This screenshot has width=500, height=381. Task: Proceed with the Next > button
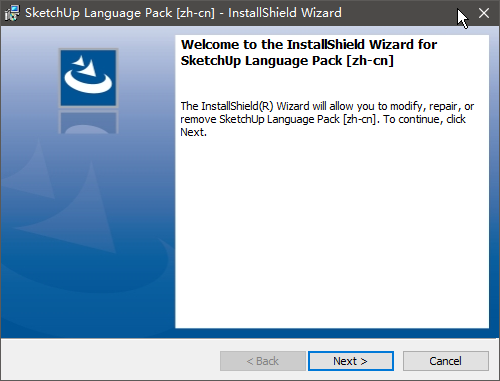point(351,361)
